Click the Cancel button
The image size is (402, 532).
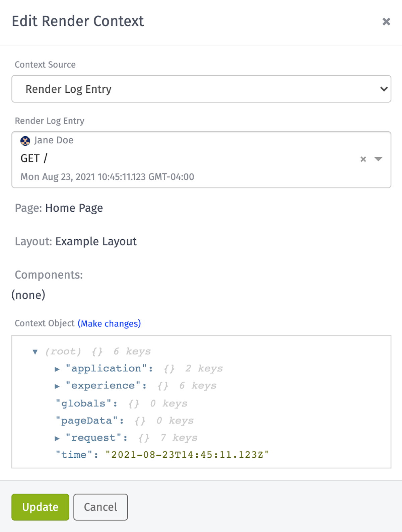pyautogui.click(x=100, y=507)
